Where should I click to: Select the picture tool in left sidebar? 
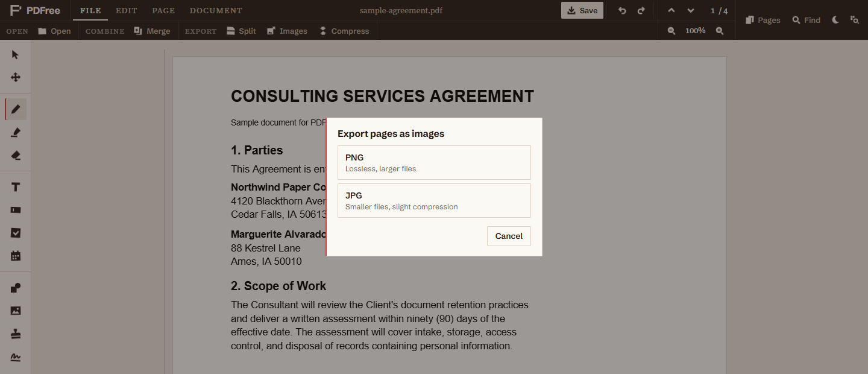tap(16, 311)
